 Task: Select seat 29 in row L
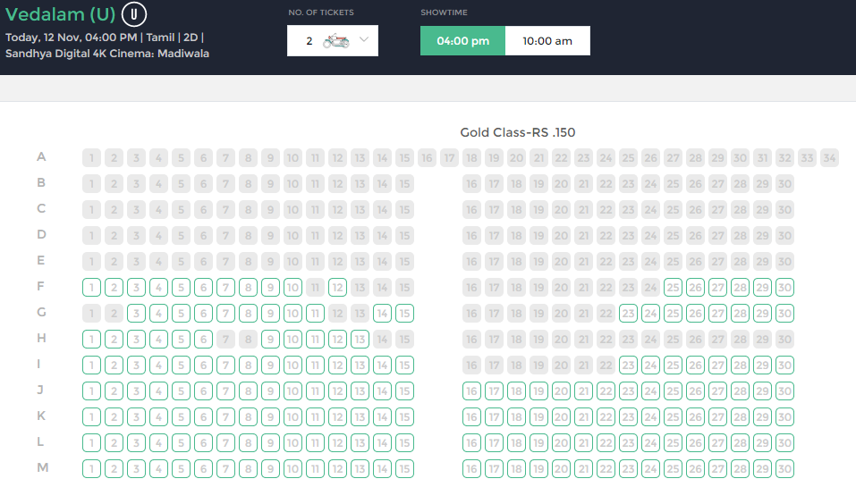(762, 443)
